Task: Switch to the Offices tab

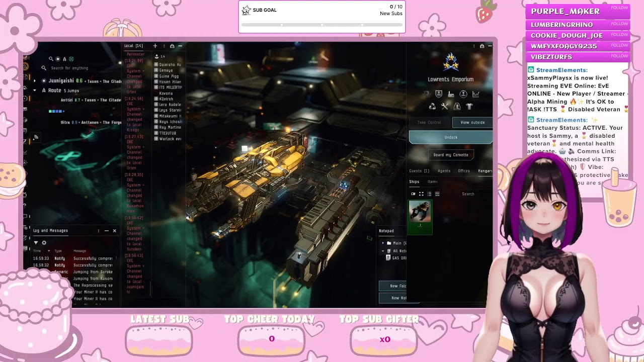Action: [x=464, y=171]
